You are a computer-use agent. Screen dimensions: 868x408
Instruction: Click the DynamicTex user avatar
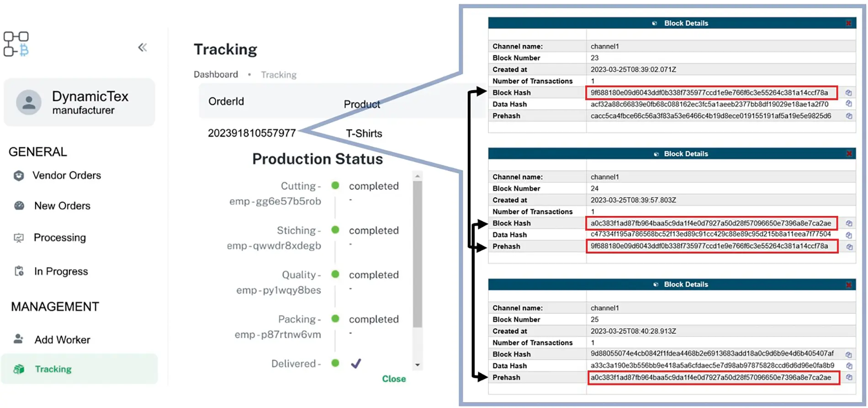coord(29,102)
